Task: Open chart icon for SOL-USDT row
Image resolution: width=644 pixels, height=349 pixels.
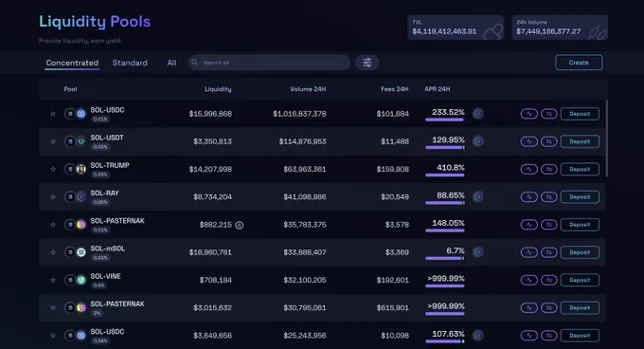Action: (529, 141)
